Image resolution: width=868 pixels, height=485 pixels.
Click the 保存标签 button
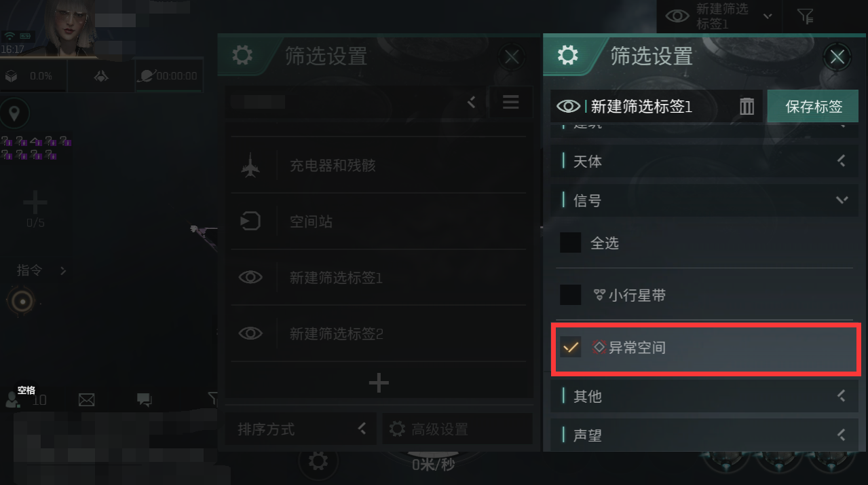pyautogui.click(x=813, y=106)
